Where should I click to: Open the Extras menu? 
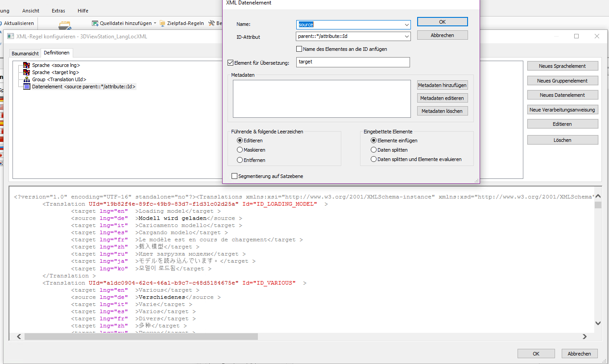pyautogui.click(x=58, y=11)
